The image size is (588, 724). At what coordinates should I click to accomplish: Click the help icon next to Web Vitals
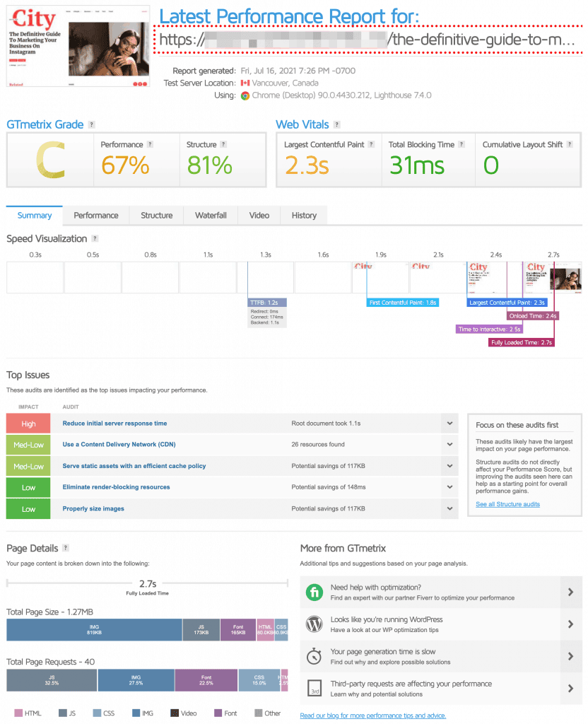pos(337,125)
